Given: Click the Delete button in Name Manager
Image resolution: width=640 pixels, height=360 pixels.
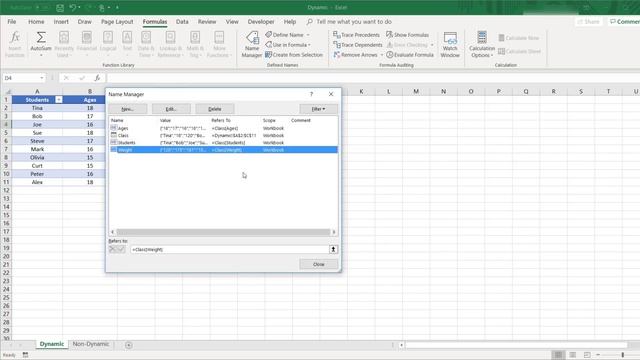Looking at the screenshot, I should coord(215,109).
